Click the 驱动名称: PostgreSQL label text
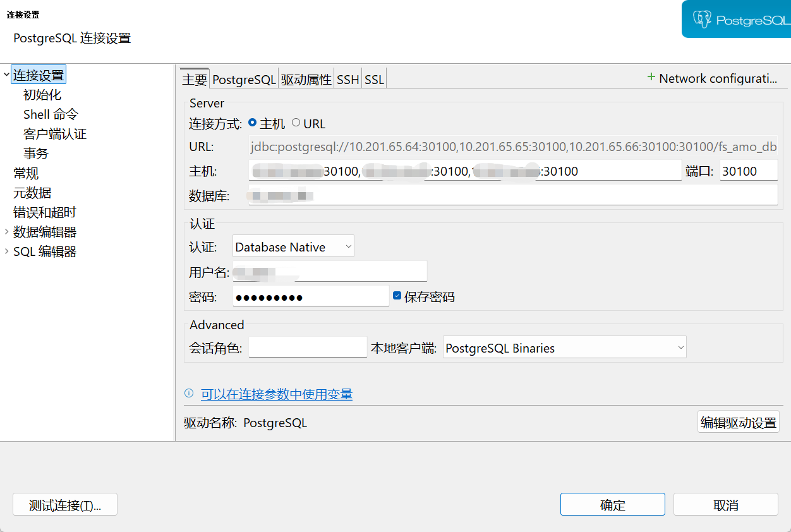 [246, 423]
